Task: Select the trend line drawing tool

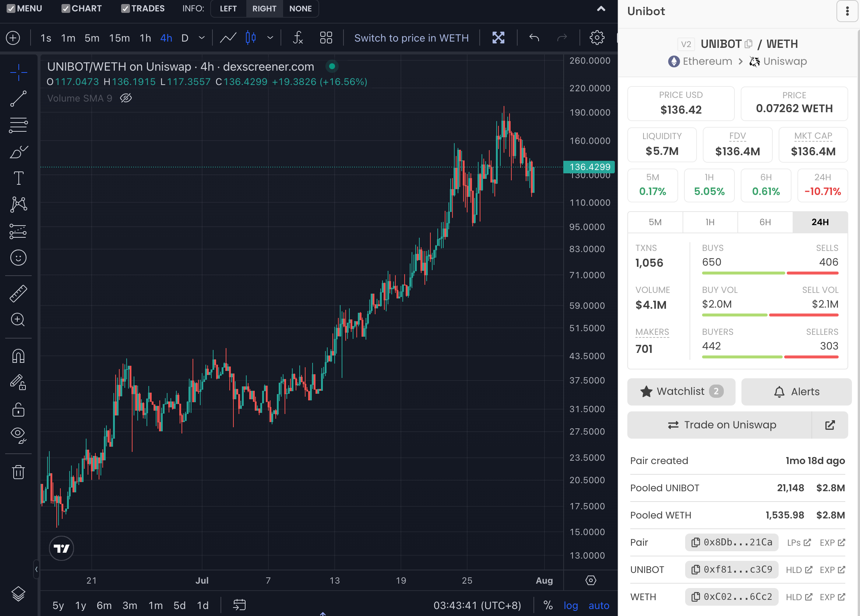Action: click(x=18, y=99)
